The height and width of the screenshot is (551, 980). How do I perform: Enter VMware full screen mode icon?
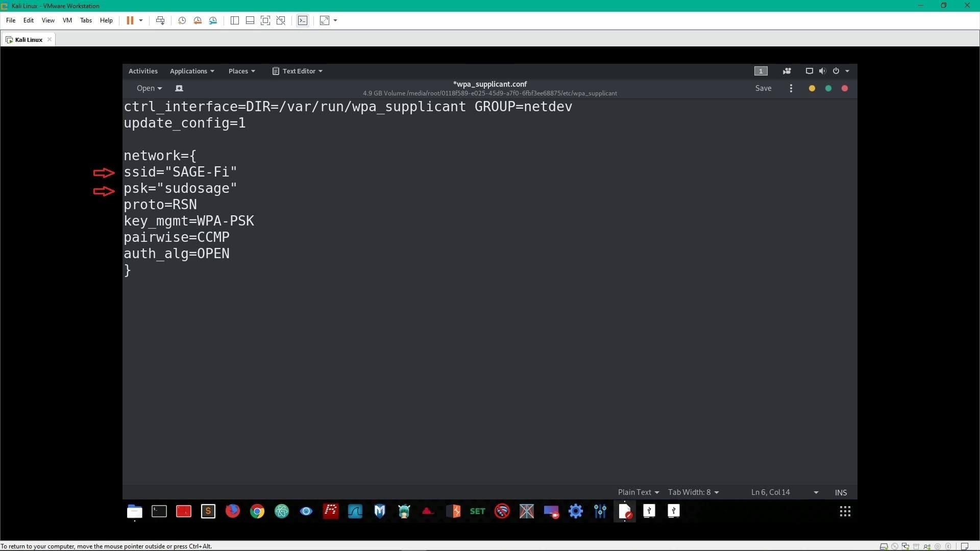[265, 20]
